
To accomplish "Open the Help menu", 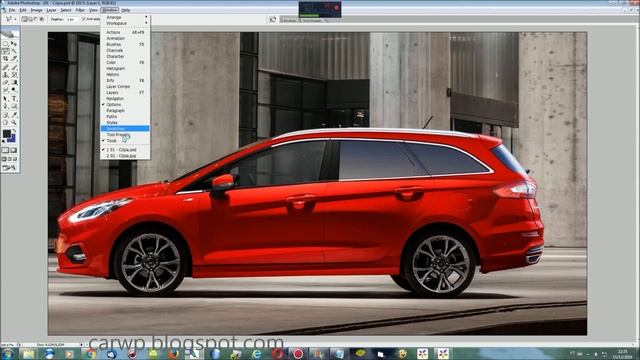I will (x=126, y=10).
